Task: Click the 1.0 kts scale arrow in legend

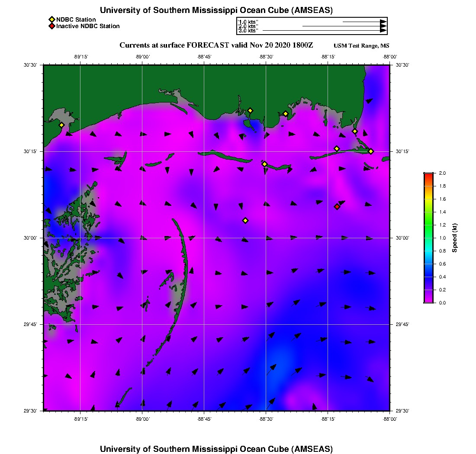Action: (x=364, y=22)
